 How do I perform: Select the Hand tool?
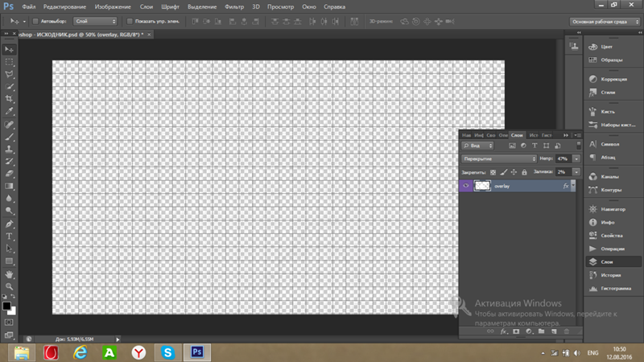coord(10,274)
